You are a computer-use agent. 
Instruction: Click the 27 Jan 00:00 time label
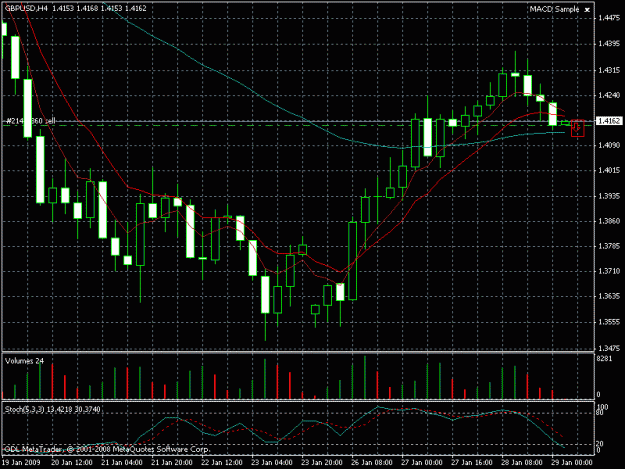pyautogui.click(x=422, y=463)
